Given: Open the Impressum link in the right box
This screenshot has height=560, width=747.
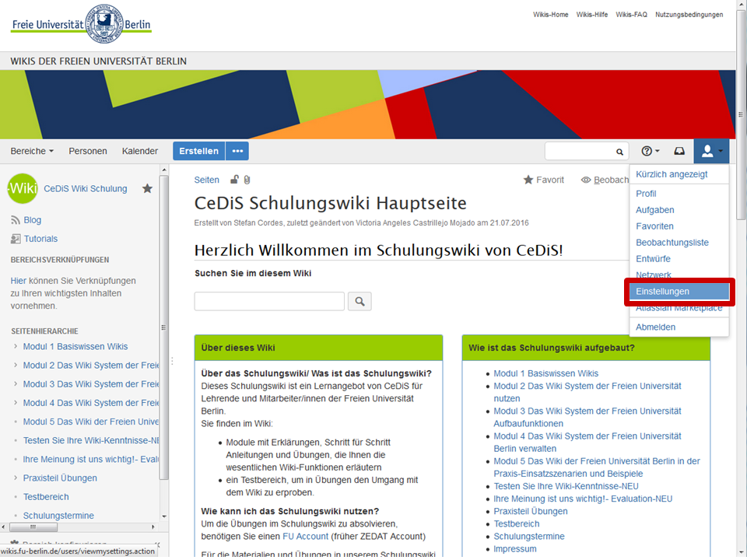Looking at the screenshot, I should tap(514, 548).
